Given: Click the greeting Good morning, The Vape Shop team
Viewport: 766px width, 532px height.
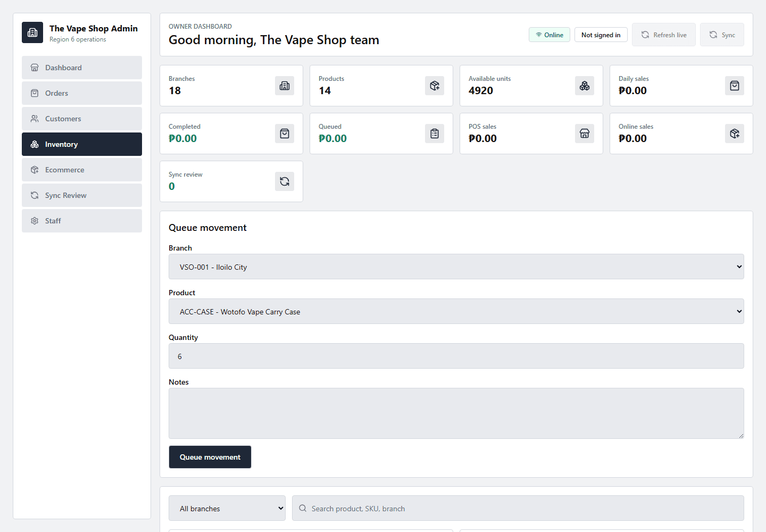Looking at the screenshot, I should (274, 40).
